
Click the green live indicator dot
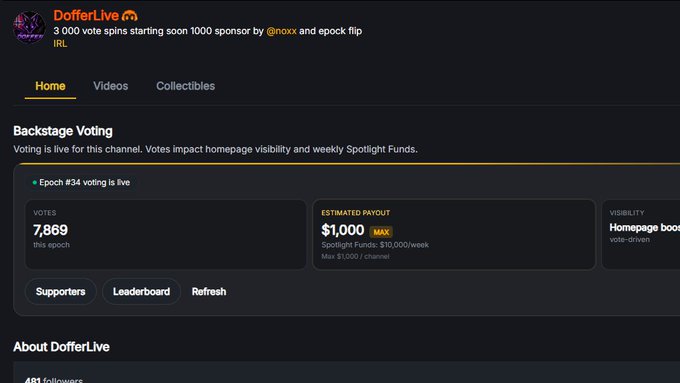click(x=34, y=183)
